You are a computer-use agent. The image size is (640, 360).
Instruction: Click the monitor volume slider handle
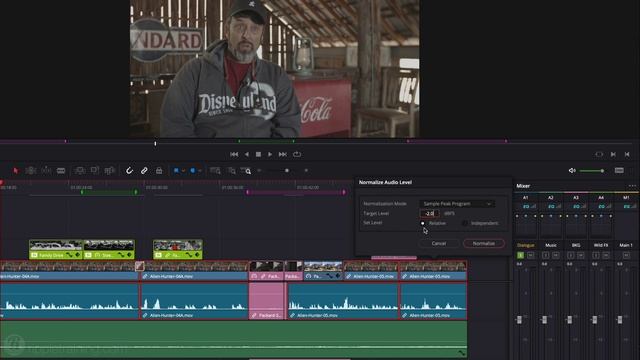tap(602, 171)
